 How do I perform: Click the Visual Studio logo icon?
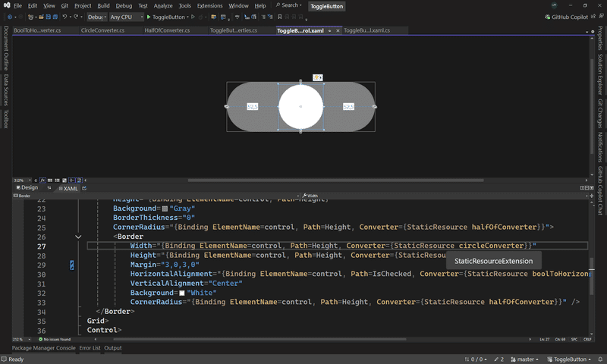[x=7, y=5]
